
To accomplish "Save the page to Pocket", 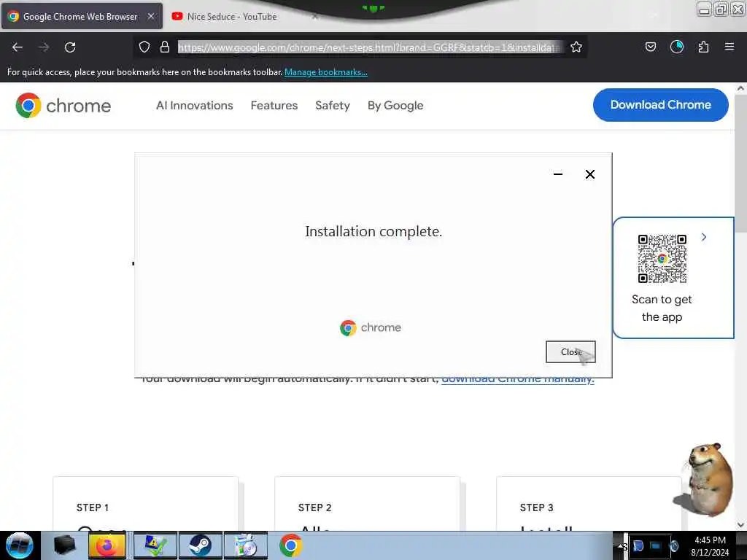I will [x=650, y=47].
